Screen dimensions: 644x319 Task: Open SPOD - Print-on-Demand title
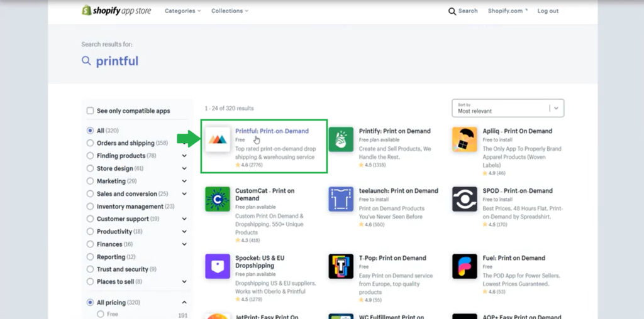click(518, 191)
